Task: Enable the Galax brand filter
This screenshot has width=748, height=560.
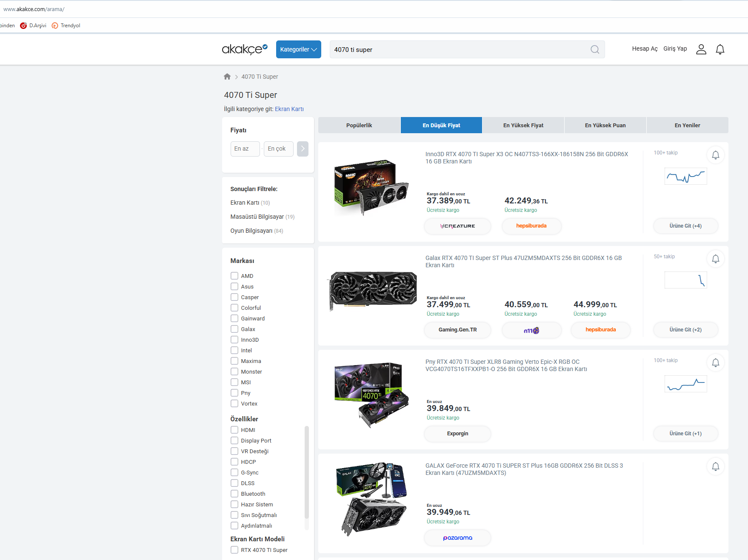Action: (x=234, y=329)
